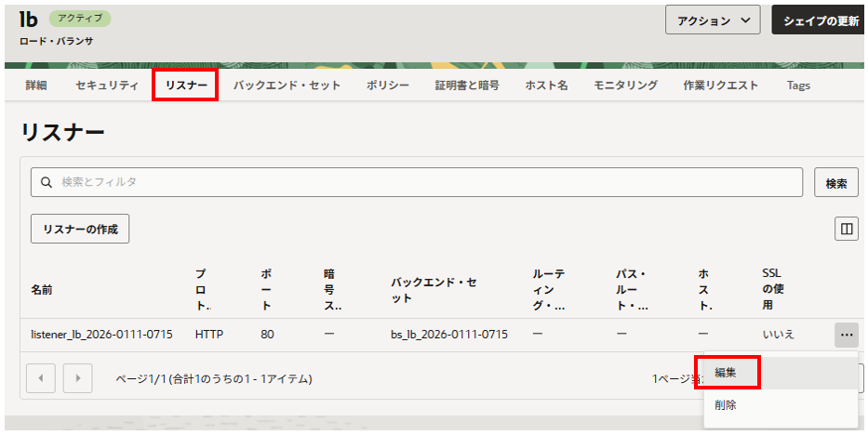Open the セキュリティ tab
This screenshot has width=868, height=435.
(107, 86)
